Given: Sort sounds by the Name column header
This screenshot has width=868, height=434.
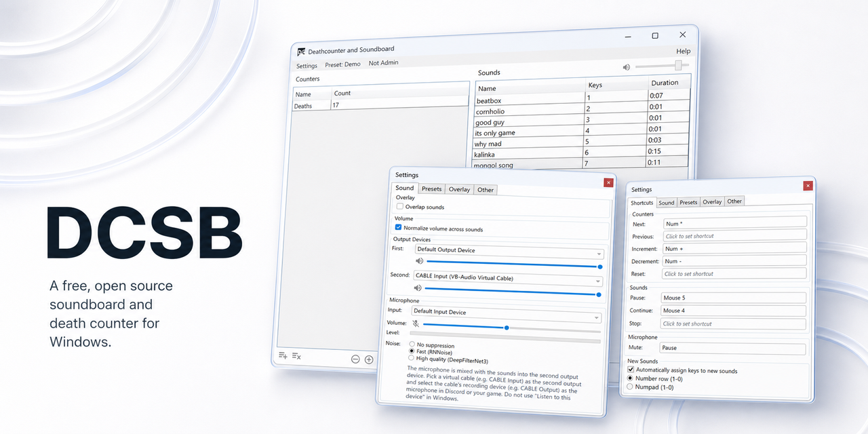Looking at the screenshot, I should [530, 87].
